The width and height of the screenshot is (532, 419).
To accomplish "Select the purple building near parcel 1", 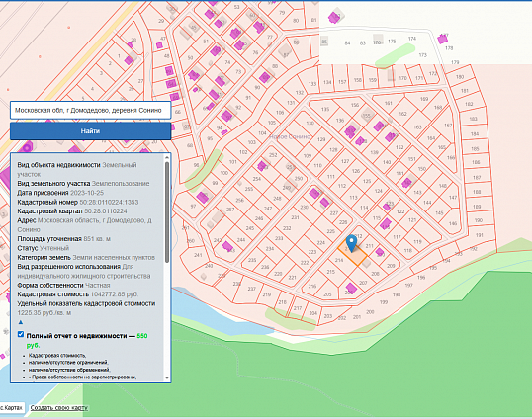I will pyautogui.click(x=129, y=60).
